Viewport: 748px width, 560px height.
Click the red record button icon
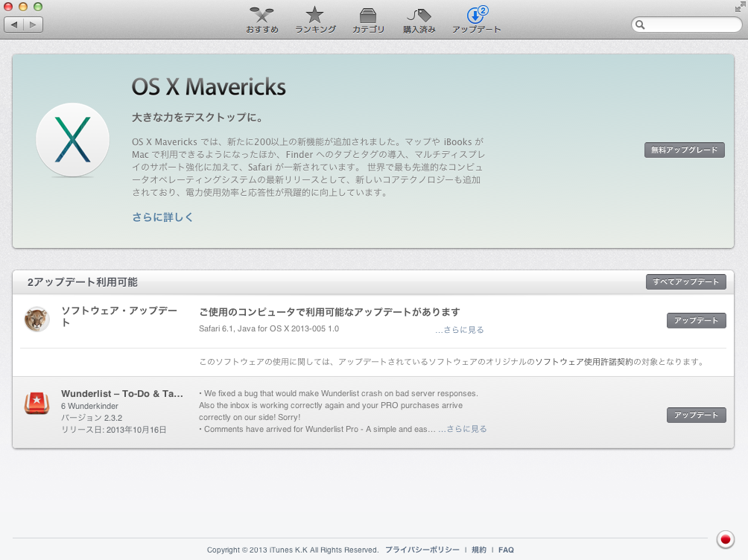[x=724, y=539]
